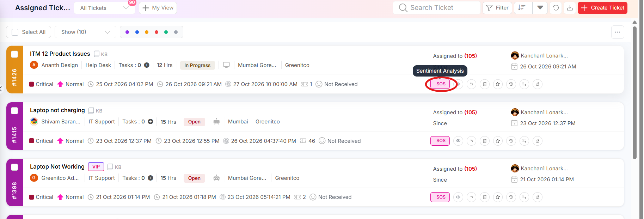Tick the checkbox for ticket #1426
The image size is (644, 219).
14,54
